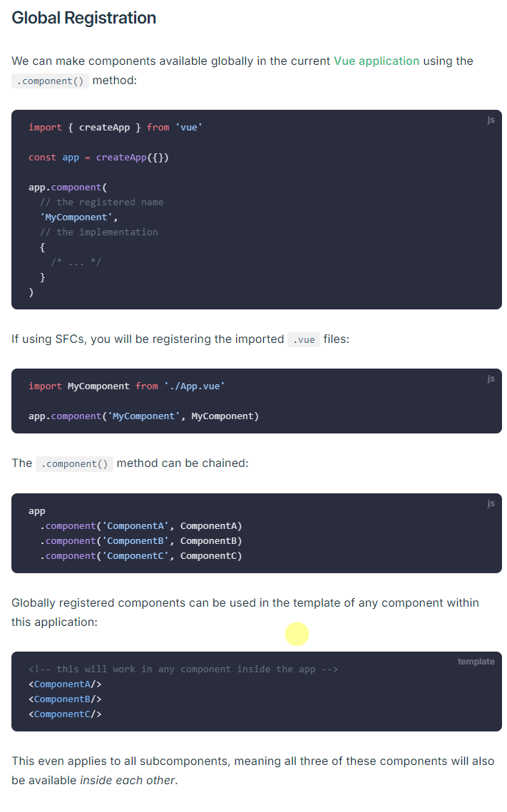Click the js label on chained component block

(491, 504)
